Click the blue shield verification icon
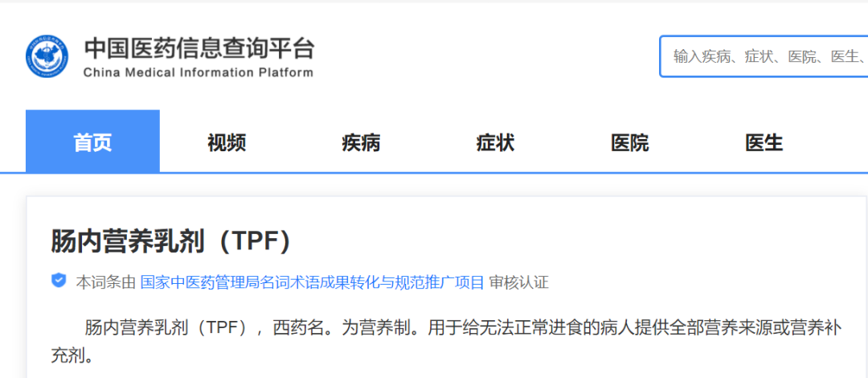The image size is (868, 378). click(x=59, y=281)
